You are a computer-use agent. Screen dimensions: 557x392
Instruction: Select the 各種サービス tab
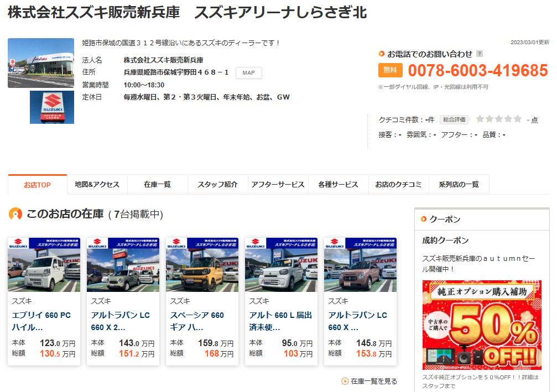coord(338,184)
